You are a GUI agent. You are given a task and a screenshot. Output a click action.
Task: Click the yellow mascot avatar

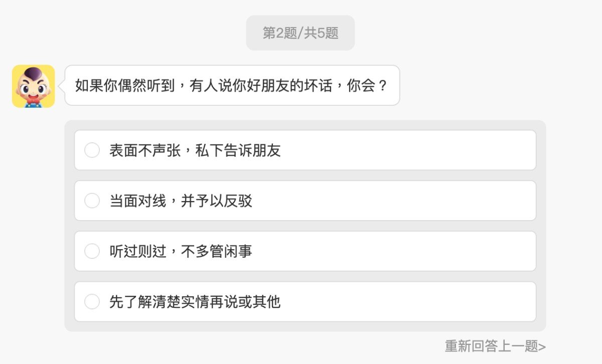tap(33, 85)
